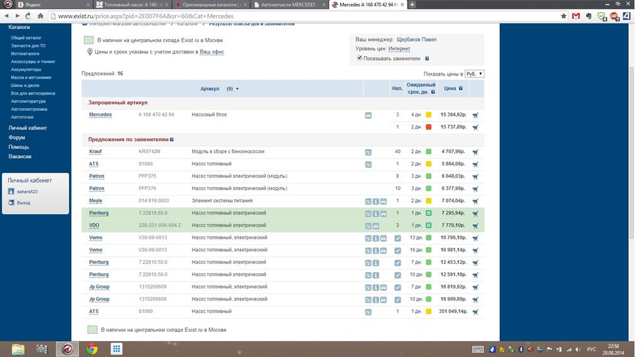Open manager Щербаков Павел link

416,40
